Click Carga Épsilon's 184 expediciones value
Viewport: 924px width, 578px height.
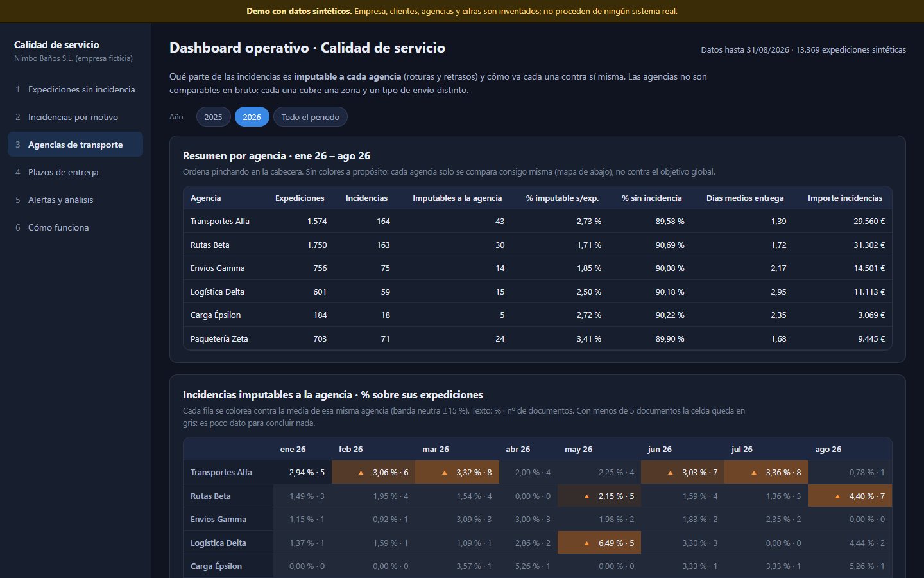click(x=320, y=315)
